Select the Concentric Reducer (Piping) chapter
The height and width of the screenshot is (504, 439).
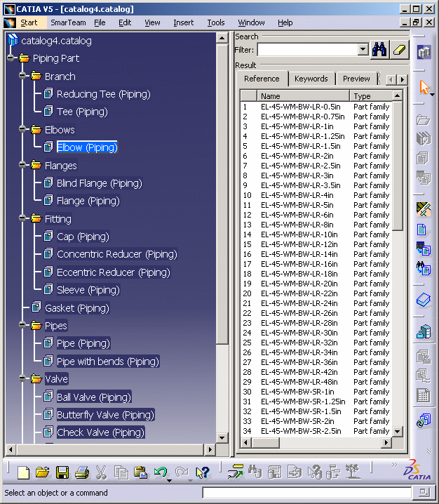click(117, 254)
